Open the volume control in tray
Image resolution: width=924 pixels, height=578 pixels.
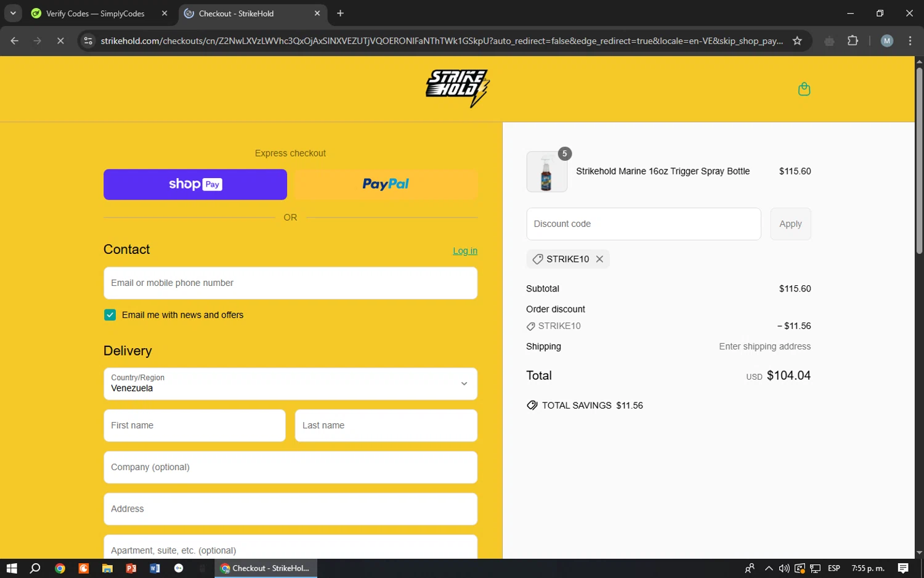[x=784, y=568]
